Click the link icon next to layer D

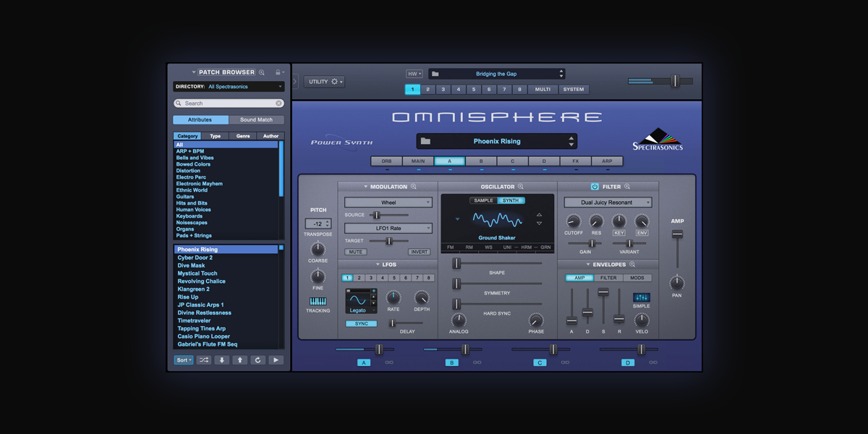[654, 362]
